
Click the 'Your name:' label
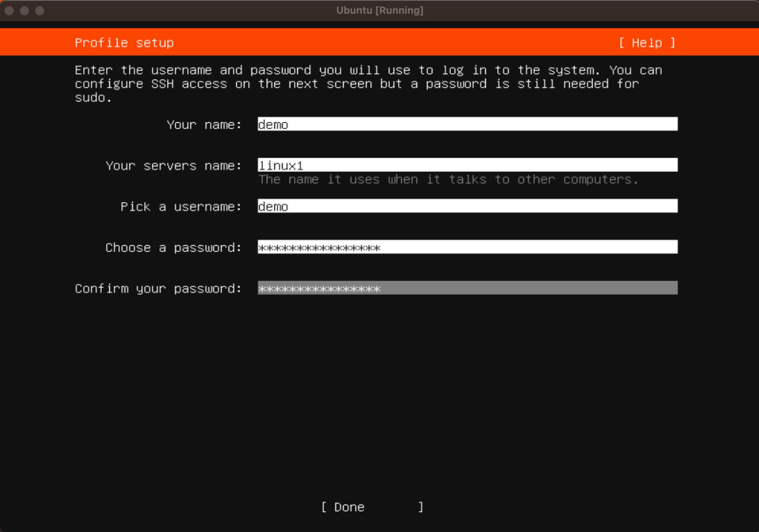point(204,125)
